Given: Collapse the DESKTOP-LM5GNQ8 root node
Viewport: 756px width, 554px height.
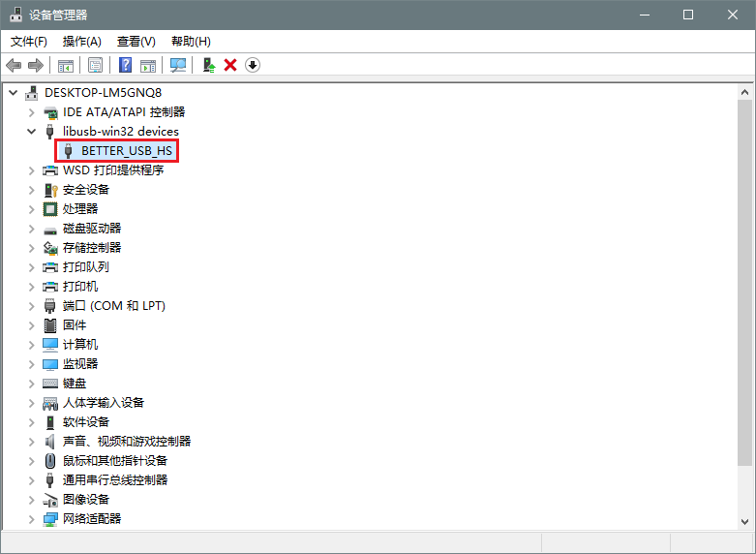Looking at the screenshot, I should coord(14,93).
